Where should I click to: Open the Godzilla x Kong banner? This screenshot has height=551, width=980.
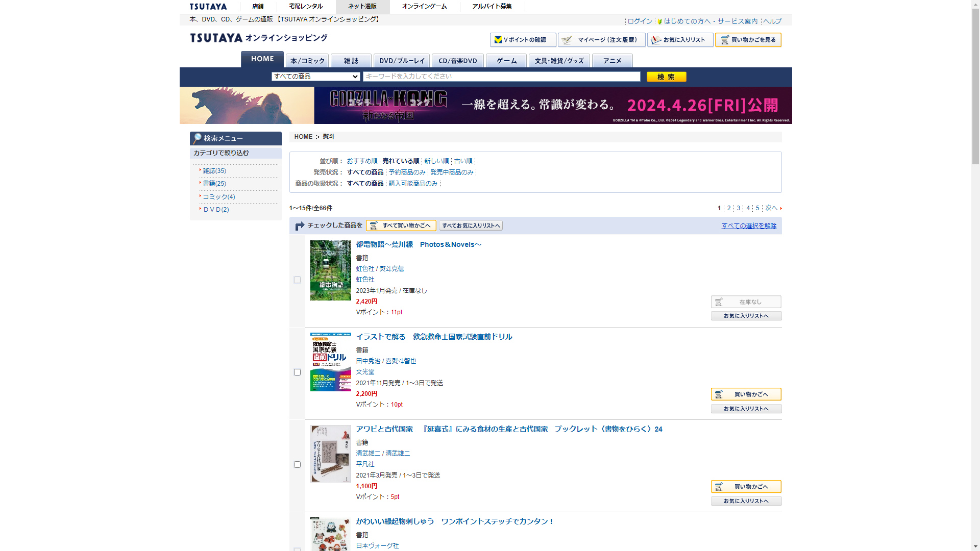tap(486, 105)
